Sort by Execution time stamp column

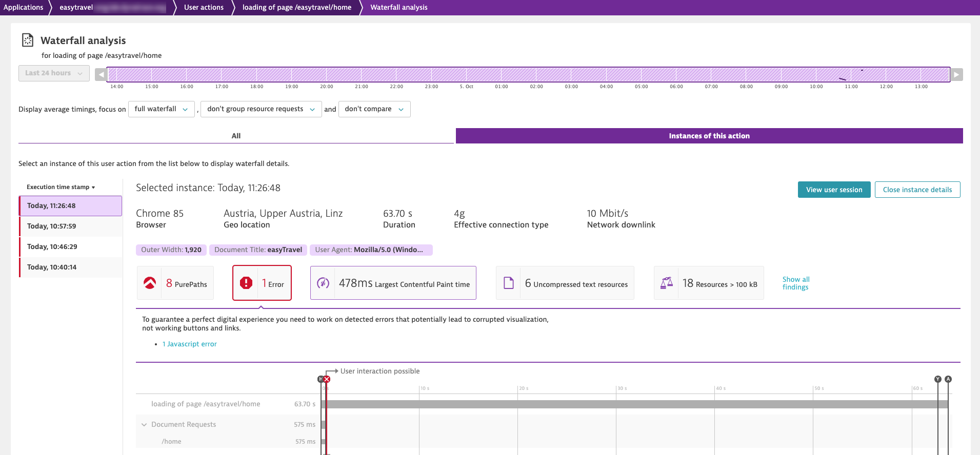tap(61, 187)
